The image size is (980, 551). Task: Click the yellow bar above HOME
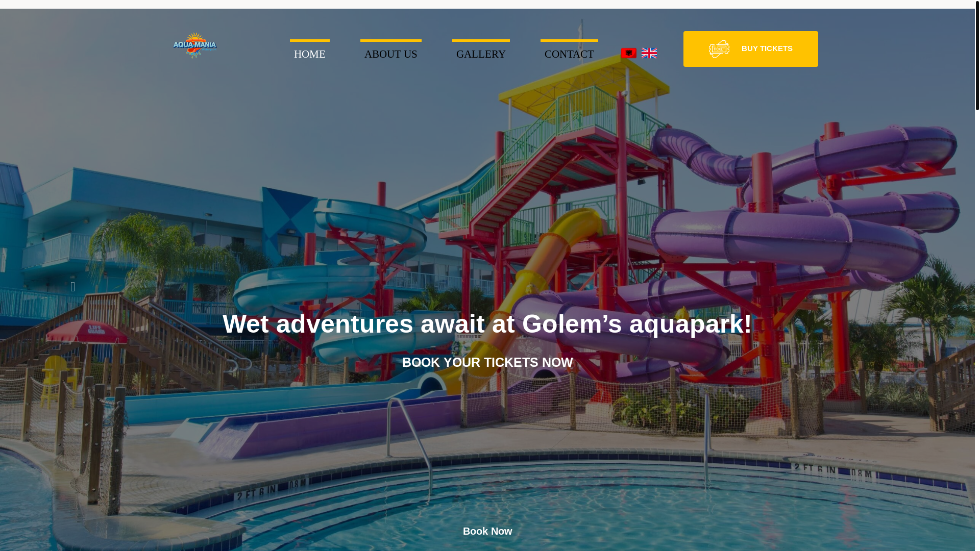pyautogui.click(x=309, y=40)
